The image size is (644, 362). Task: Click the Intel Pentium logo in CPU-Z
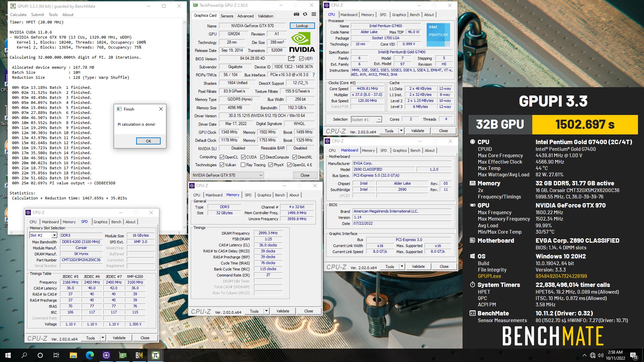438,35
